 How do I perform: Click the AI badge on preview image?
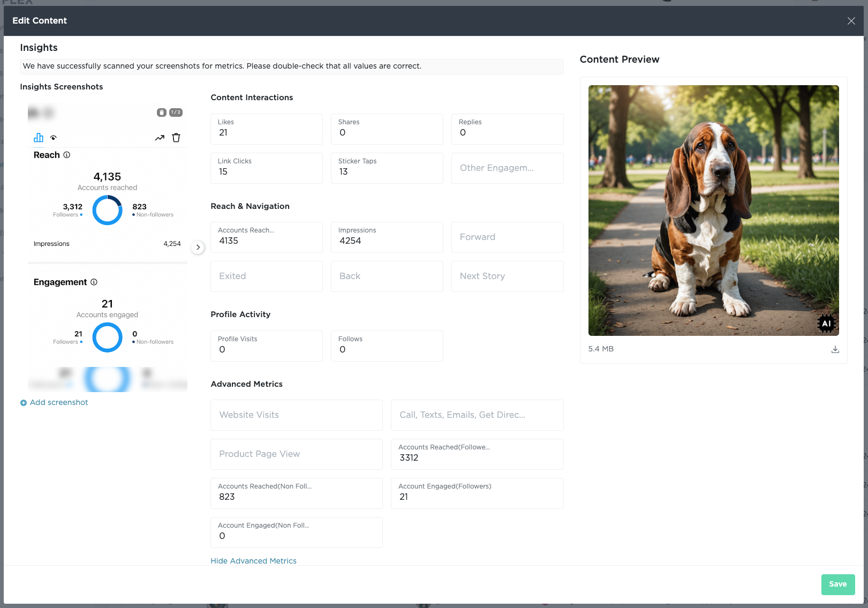tap(826, 323)
